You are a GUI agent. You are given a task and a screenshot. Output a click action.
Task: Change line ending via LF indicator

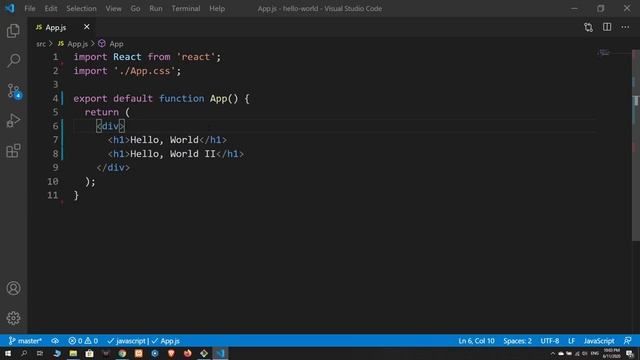pos(571,341)
